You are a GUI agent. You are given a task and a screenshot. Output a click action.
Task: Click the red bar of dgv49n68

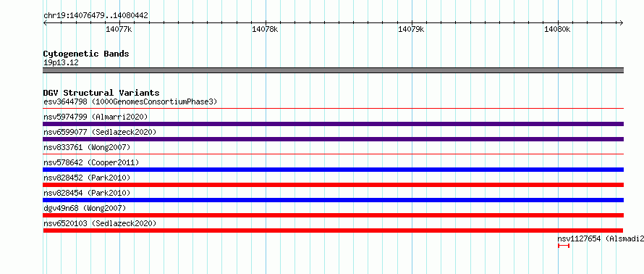(333, 215)
